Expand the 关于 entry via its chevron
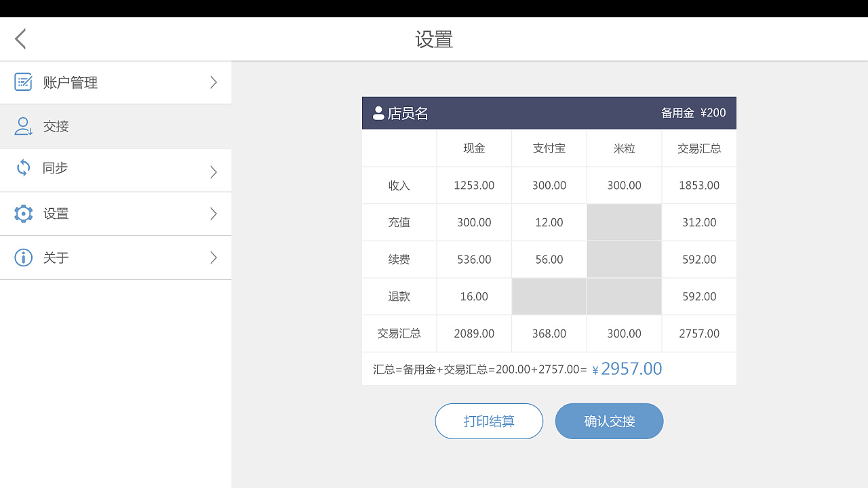Image resolution: width=868 pixels, height=488 pixels. click(213, 258)
